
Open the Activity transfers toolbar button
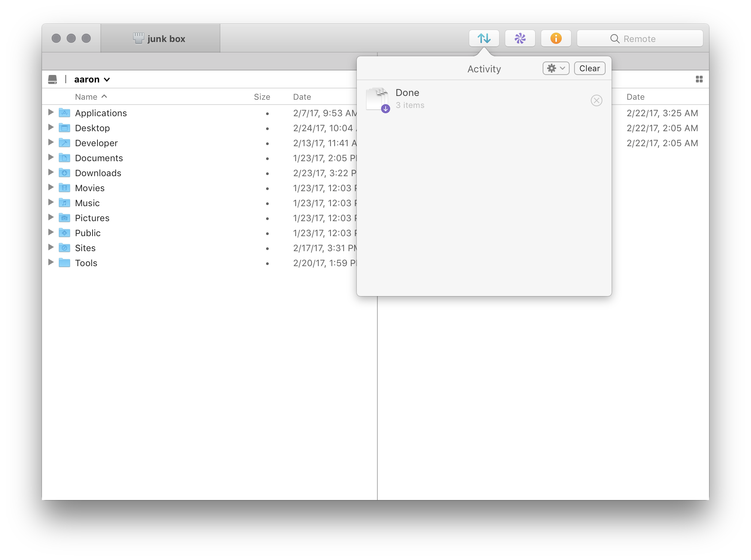coord(484,38)
